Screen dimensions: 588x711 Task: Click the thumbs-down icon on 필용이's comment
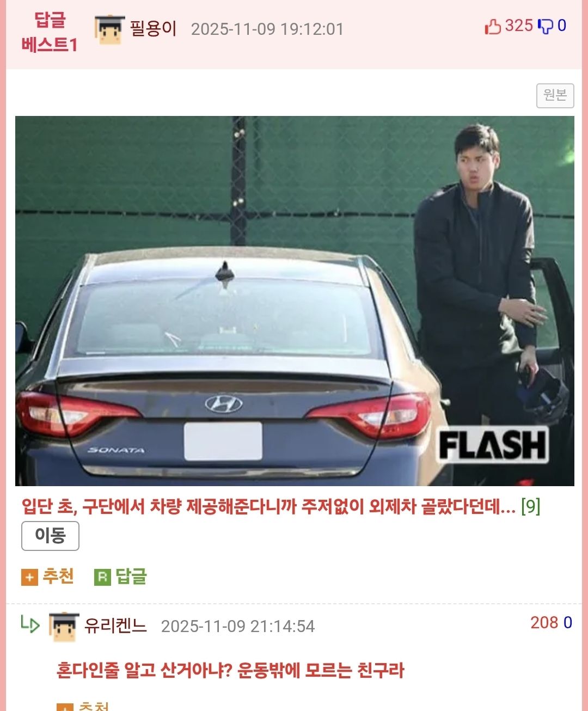tap(545, 26)
